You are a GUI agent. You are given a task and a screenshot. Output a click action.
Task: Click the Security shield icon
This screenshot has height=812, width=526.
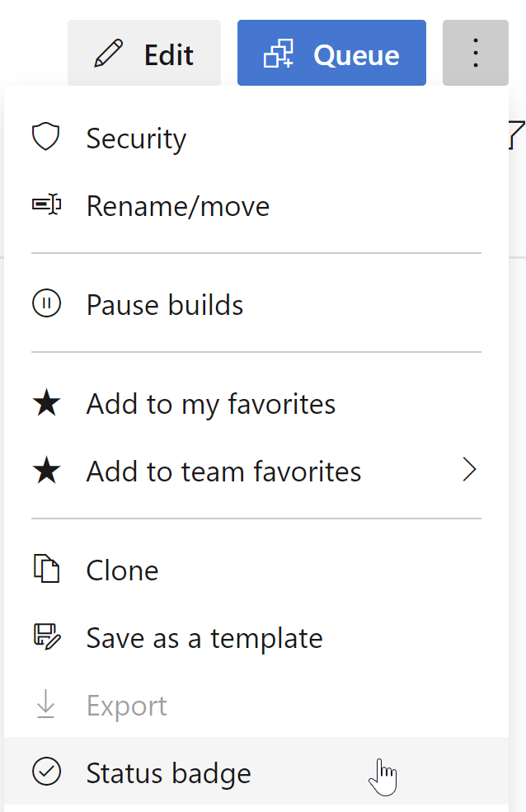click(45, 137)
